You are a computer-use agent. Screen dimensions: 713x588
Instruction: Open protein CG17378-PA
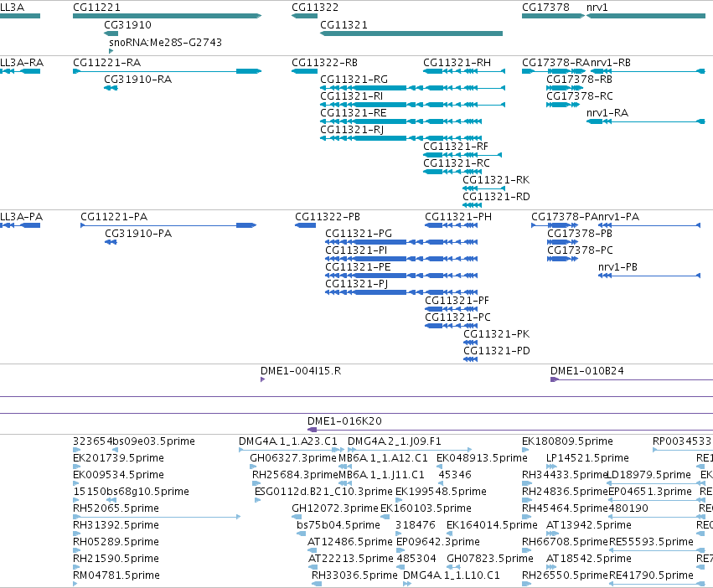[x=565, y=216]
